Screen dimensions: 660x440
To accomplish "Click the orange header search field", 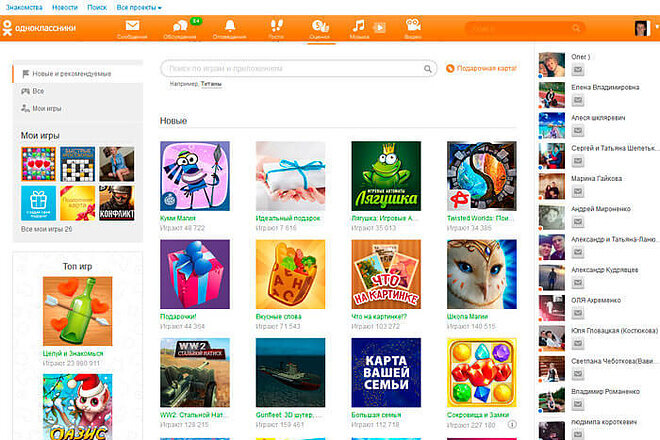I will coord(525,28).
